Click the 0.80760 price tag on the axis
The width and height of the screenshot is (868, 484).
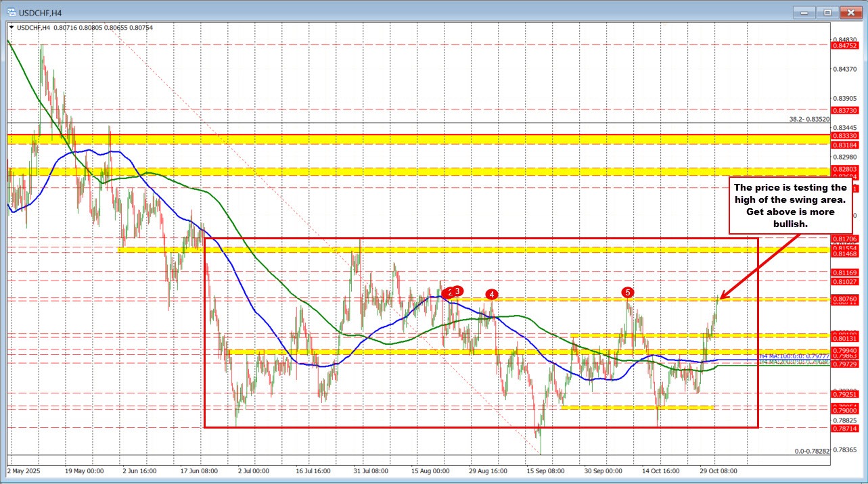845,299
